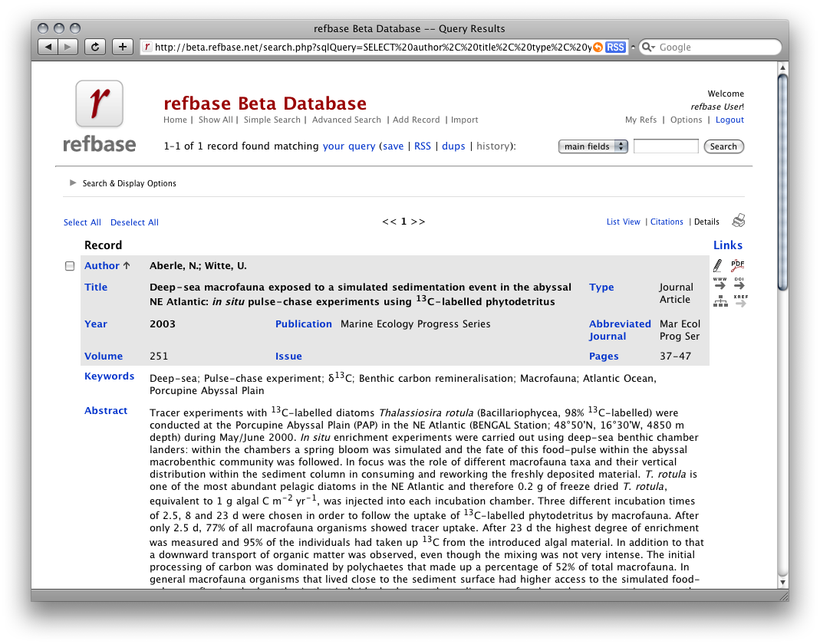Click Deselect All link
Image resolution: width=820 pixels, height=644 pixels.
pos(134,222)
